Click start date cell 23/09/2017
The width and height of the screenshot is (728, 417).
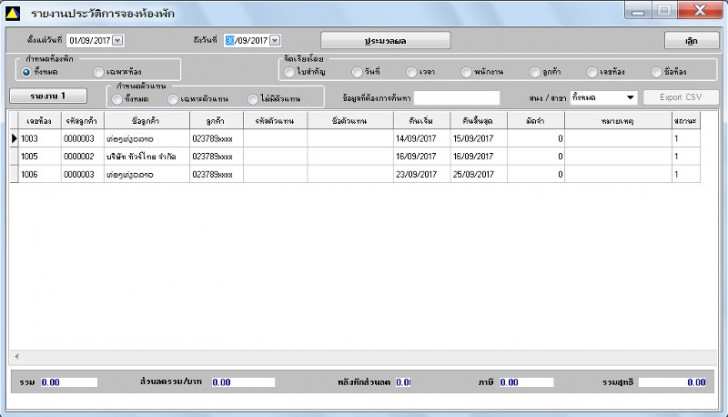(422, 175)
